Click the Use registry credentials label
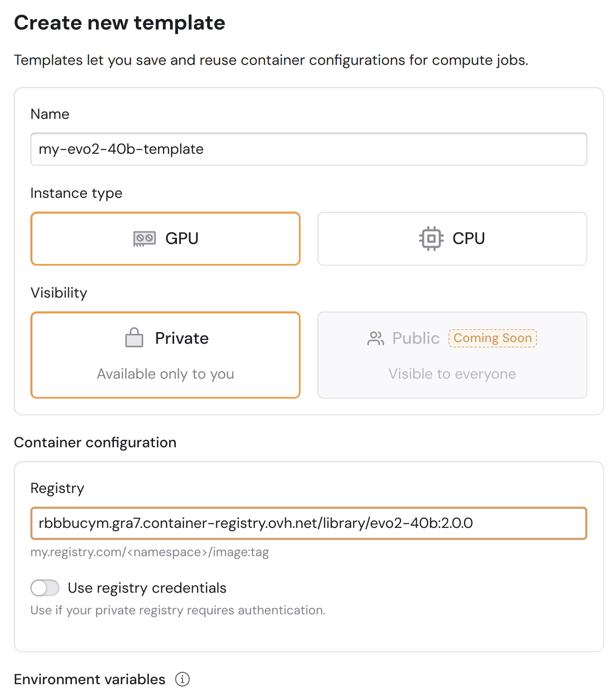The height and width of the screenshot is (690, 616). (147, 588)
